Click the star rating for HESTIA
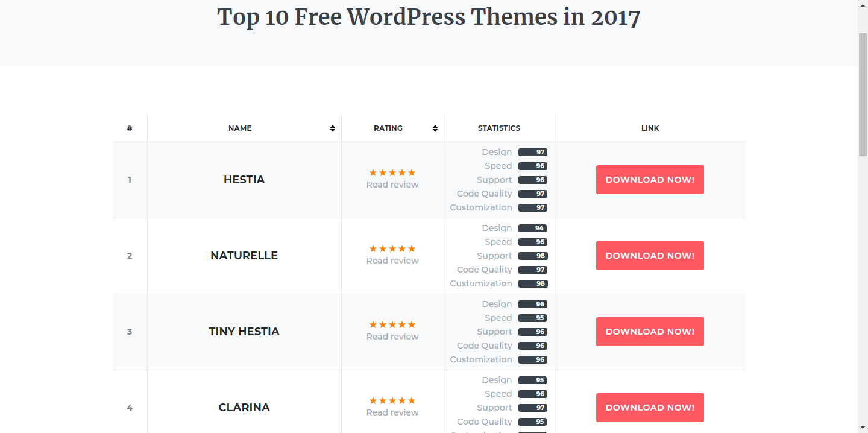This screenshot has width=868, height=433. (x=392, y=172)
